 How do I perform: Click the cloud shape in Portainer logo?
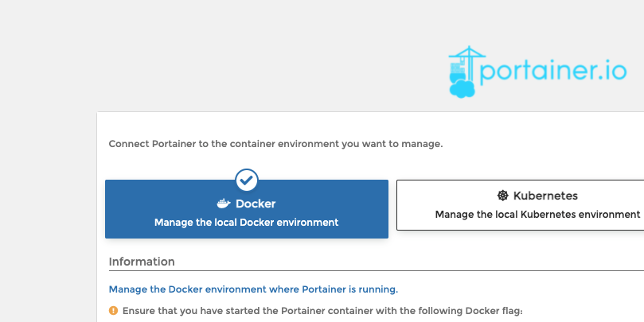click(462, 88)
